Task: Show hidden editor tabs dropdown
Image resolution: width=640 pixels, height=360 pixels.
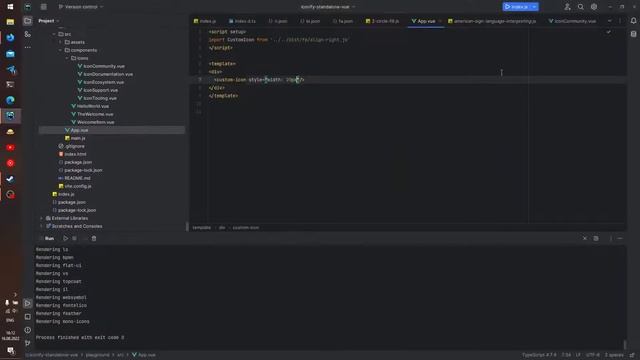Action: click(x=609, y=21)
